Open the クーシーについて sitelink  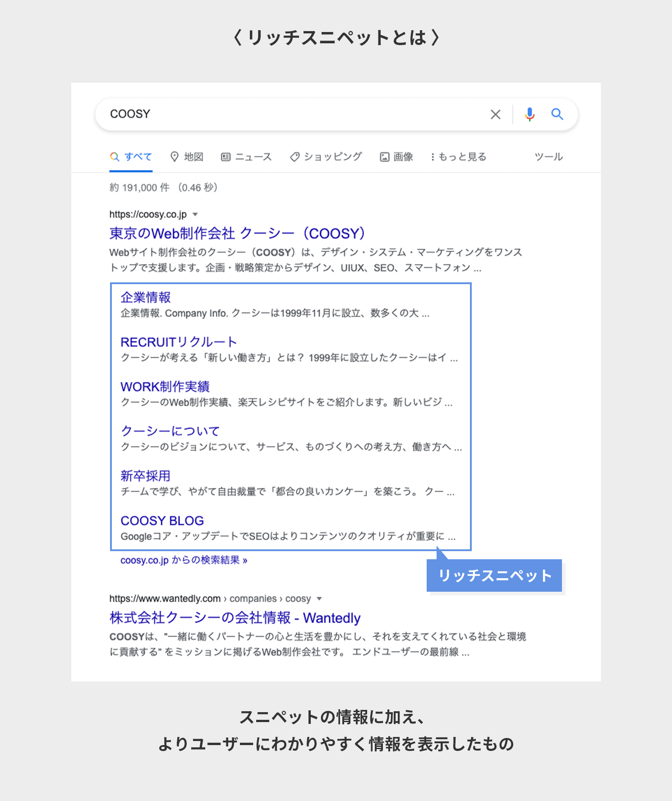170,431
